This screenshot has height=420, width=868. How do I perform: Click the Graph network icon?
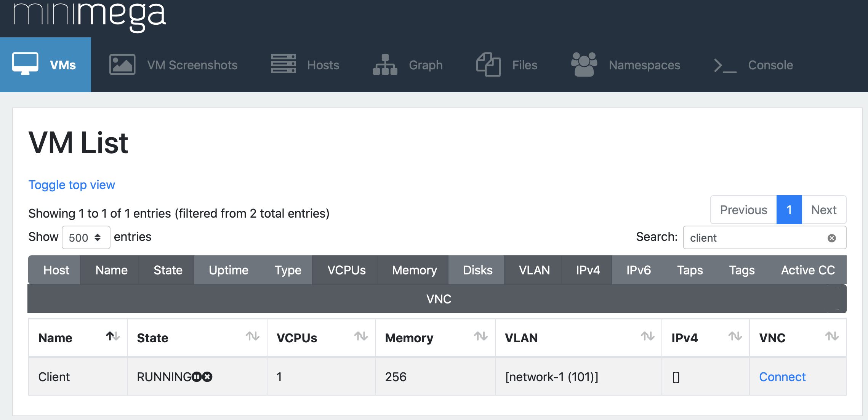pyautogui.click(x=385, y=64)
